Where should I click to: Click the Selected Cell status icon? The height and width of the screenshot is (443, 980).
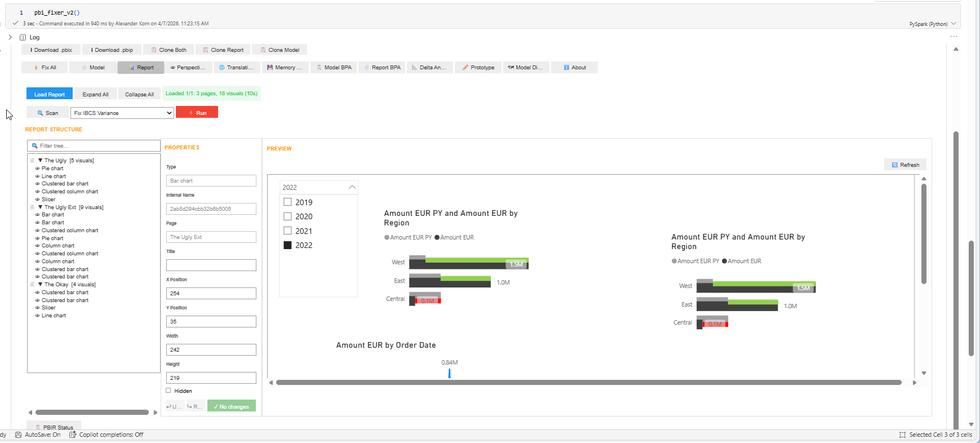902,435
